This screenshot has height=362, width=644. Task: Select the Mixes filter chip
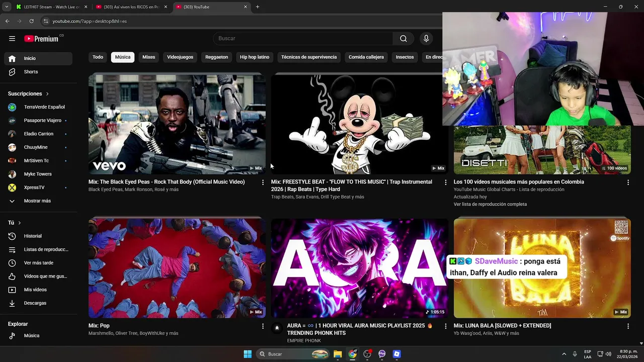[149, 57]
